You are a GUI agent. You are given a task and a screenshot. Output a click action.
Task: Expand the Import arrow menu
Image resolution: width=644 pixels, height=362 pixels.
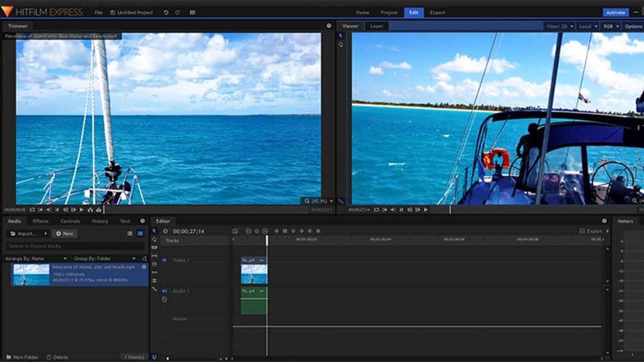tap(46, 233)
